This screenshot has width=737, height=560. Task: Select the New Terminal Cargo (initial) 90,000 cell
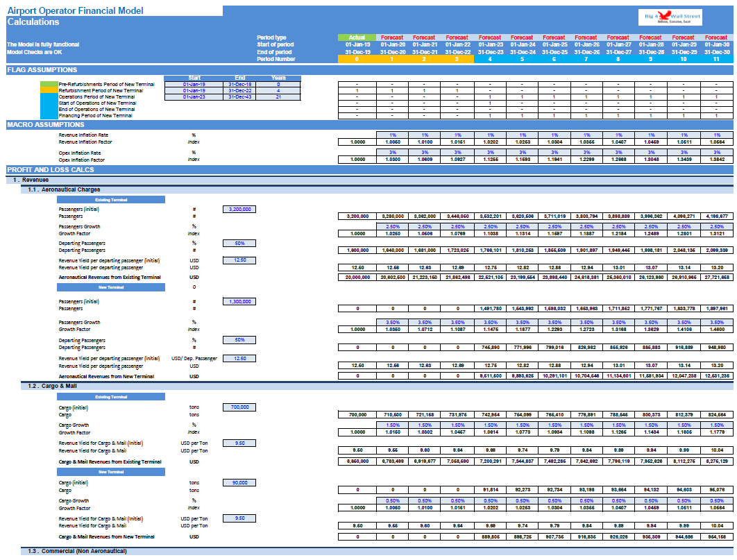tap(239, 482)
